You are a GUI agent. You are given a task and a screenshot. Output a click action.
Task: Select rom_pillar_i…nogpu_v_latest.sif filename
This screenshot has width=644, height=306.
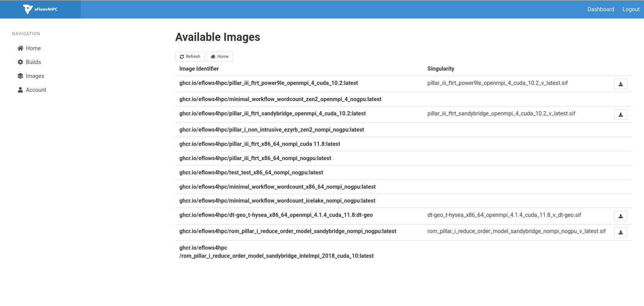(517, 231)
